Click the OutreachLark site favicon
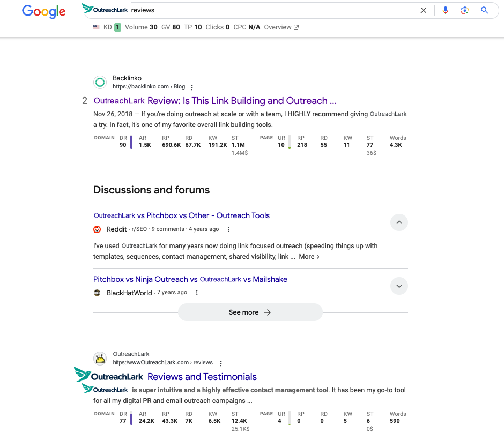This screenshot has height=440, width=504. 100,359
